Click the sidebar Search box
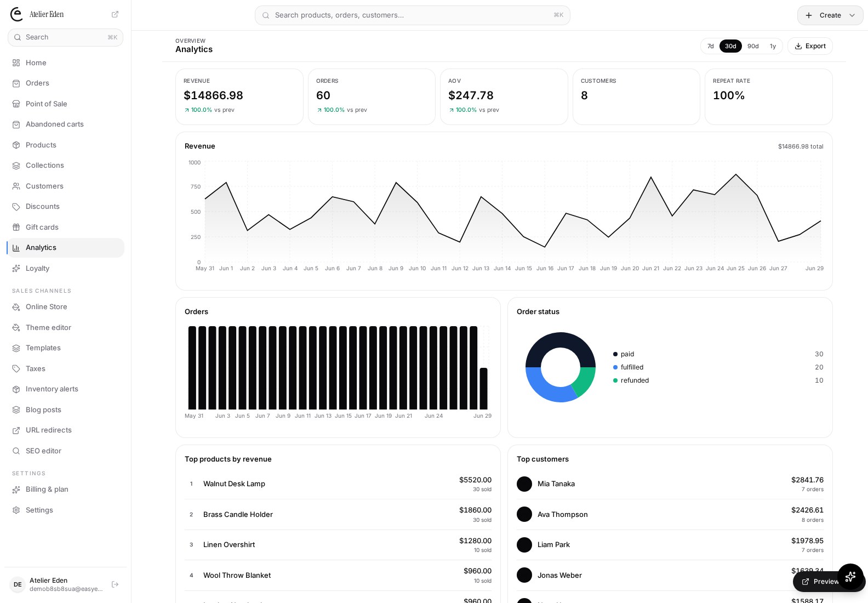Screen dimensions: 868x603 click(65, 37)
